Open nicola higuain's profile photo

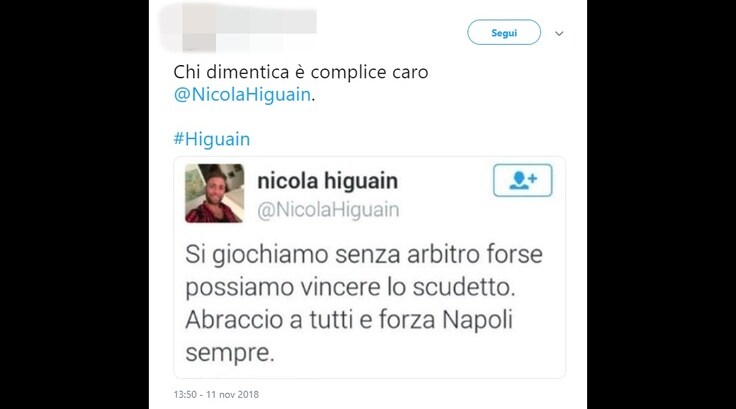tap(215, 193)
